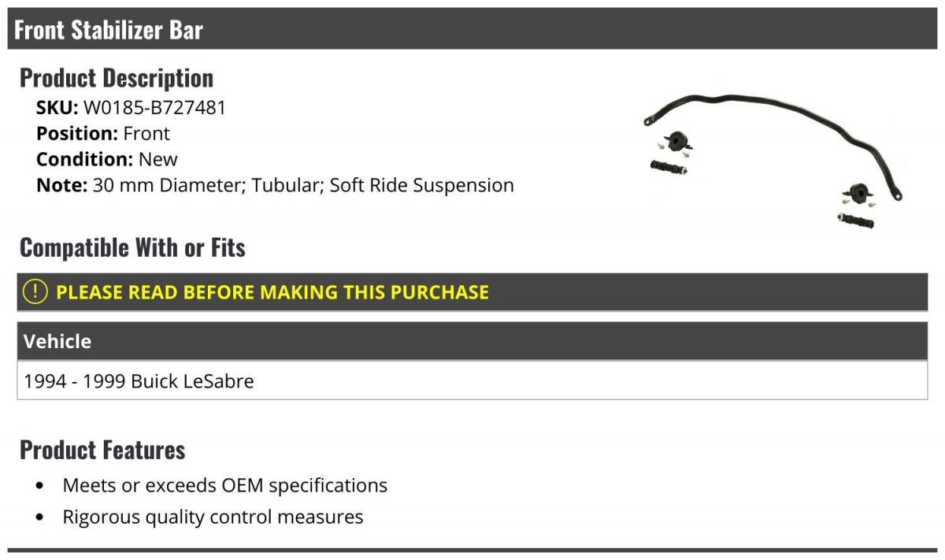Click the Meets or exceeds OEM specifications bullet

(224, 485)
